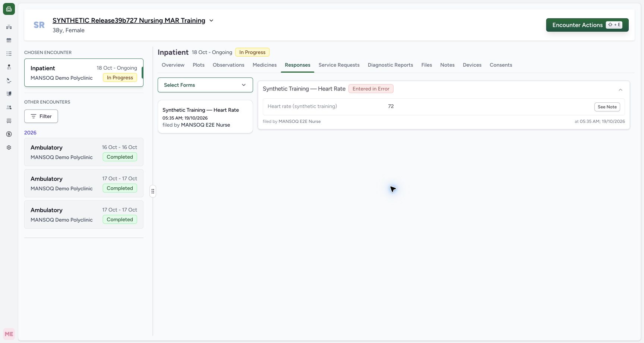Select the Inpatient chosen encounter card
The height and width of the screenshot is (343, 644).
[x=84, y=73]
